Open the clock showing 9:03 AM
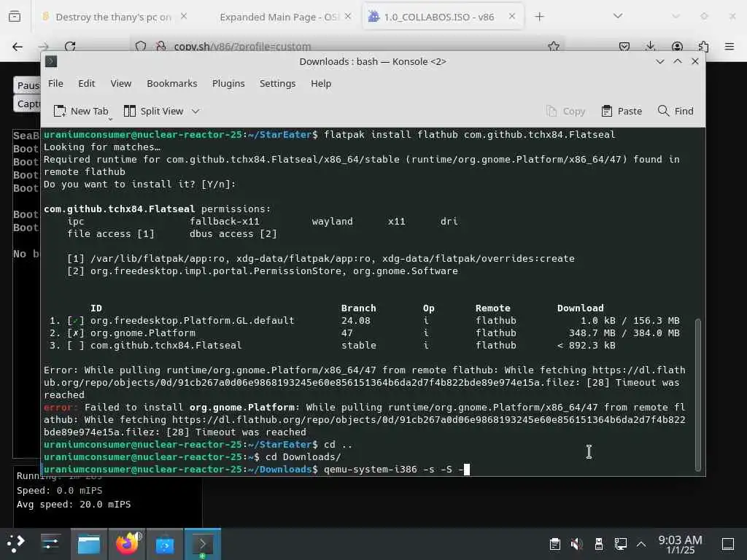747x560 pixels. (x=680, y=544)
